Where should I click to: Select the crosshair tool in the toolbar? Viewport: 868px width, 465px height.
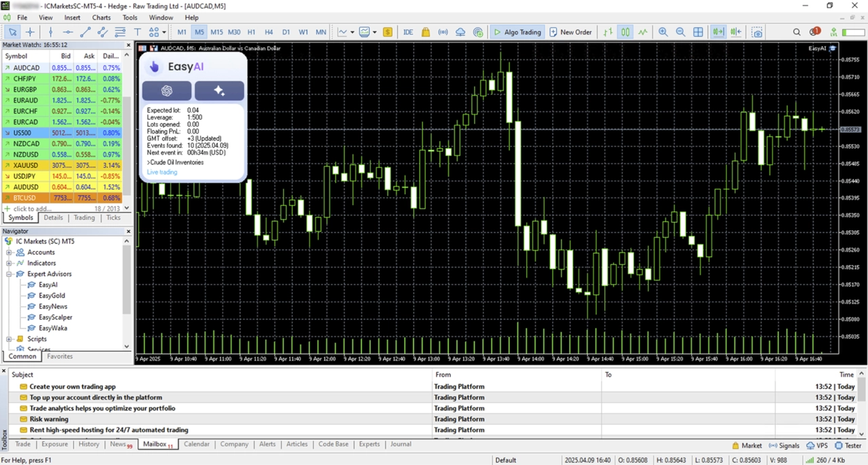pos(31,32)
